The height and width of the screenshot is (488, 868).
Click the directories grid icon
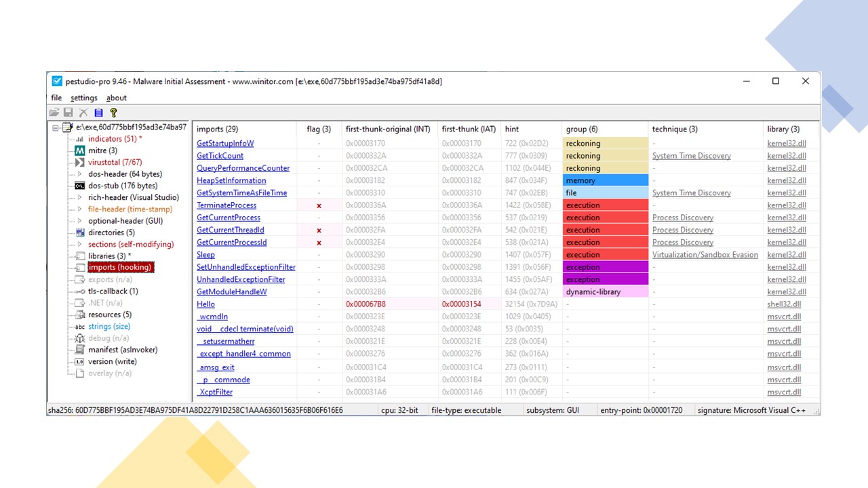[x=79, y=232]
